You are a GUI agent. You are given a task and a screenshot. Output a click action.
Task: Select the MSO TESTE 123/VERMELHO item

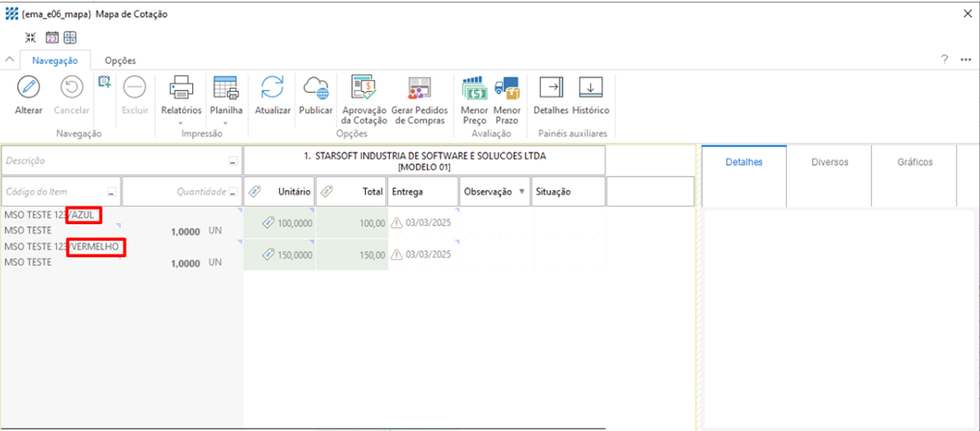click(61, 246)
